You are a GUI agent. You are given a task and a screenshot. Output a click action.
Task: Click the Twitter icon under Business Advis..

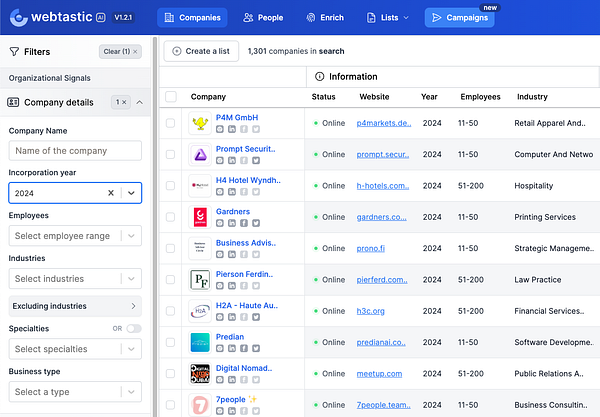click(255, 254)
